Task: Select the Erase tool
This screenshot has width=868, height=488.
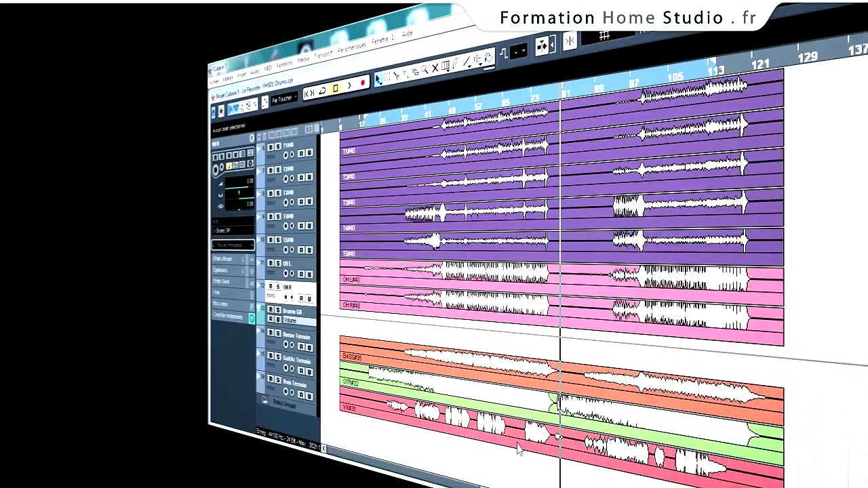Action: point(415,72)
